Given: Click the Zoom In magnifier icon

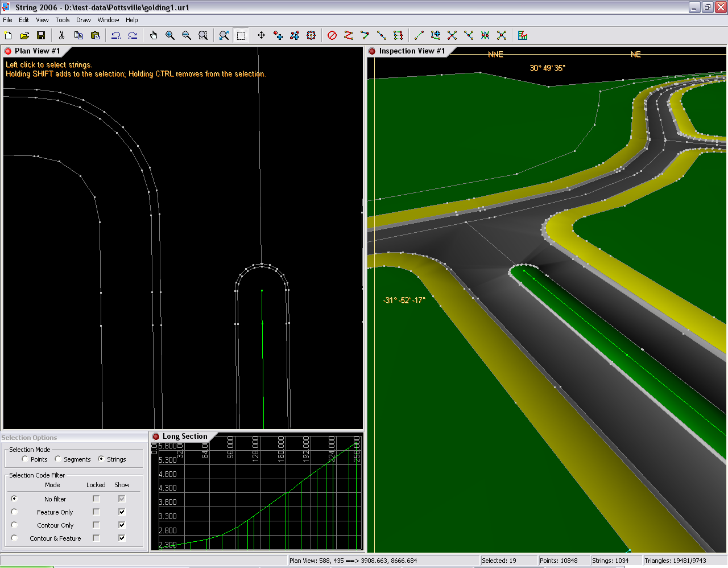Looking at the screenshot, I should point(170,35).
